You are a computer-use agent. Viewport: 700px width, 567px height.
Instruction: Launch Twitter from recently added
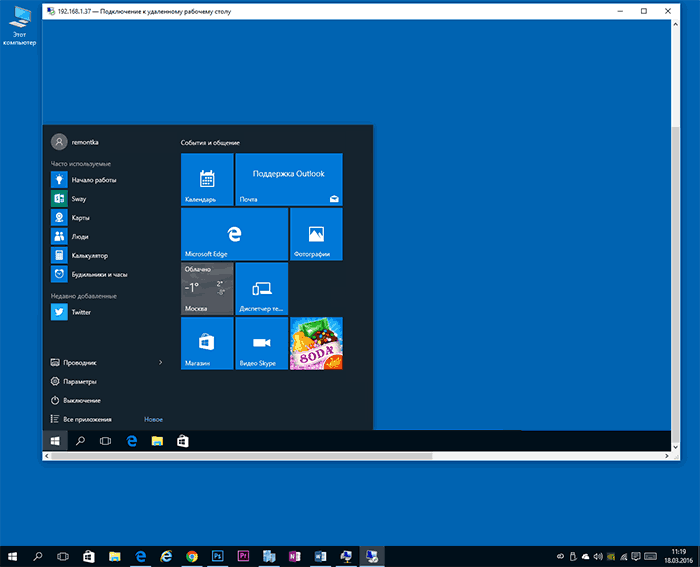pyautogui.click(x=71, y=312)
